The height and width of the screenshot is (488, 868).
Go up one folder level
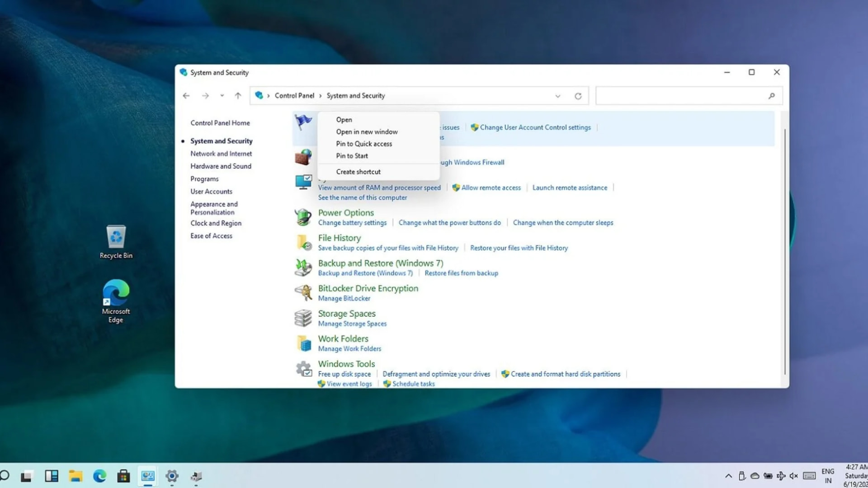[x=238, y=96]
